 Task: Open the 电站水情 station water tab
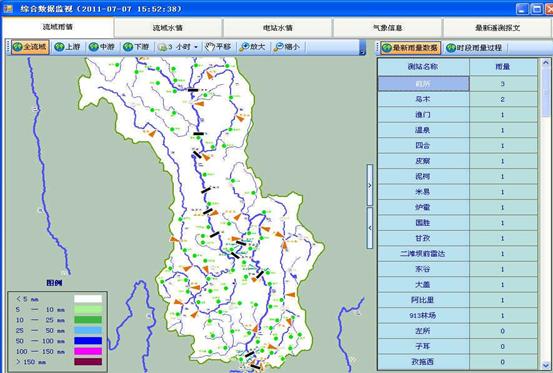[x=278, y=28]
